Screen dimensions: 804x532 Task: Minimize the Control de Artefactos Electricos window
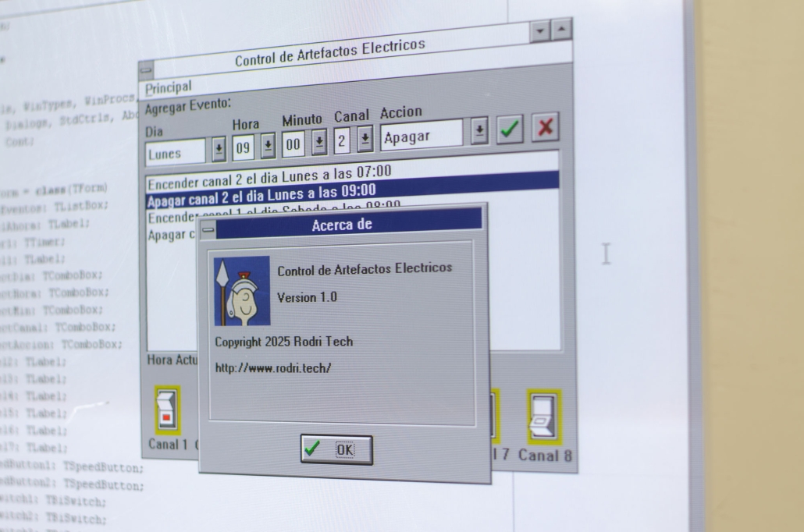[542, 31]
